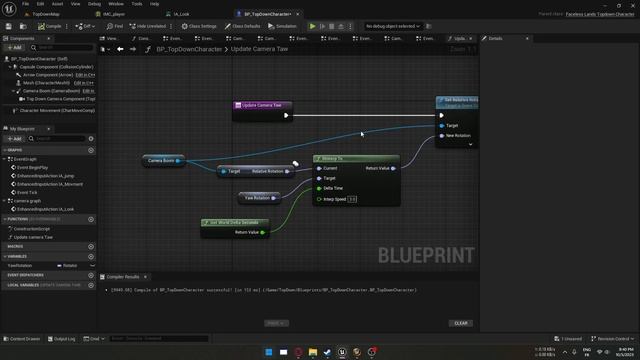The image size is (640, 360).
Task: Select Camera Boom component
Action: [x=51, y=91]
